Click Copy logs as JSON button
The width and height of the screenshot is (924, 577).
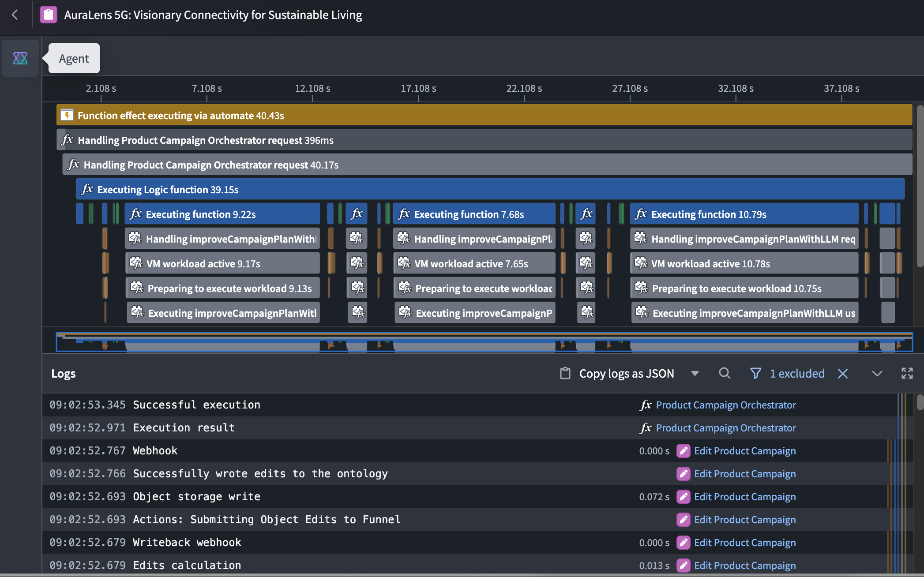(x=627, y=374)
